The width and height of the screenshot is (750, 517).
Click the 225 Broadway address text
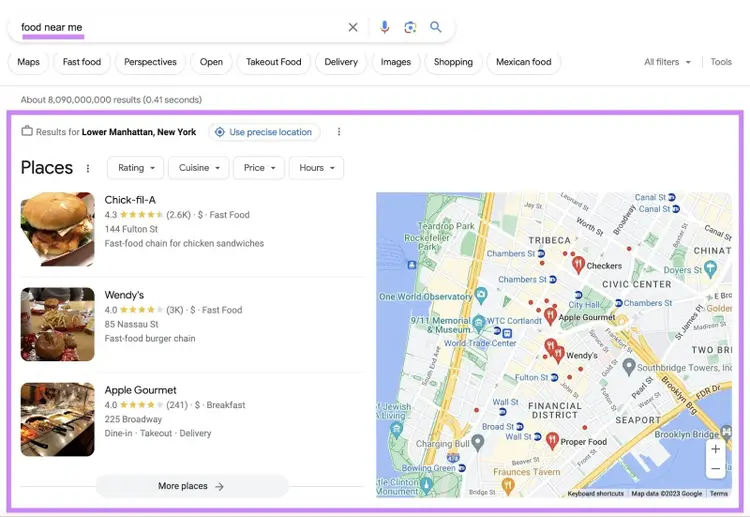[133, 419]
